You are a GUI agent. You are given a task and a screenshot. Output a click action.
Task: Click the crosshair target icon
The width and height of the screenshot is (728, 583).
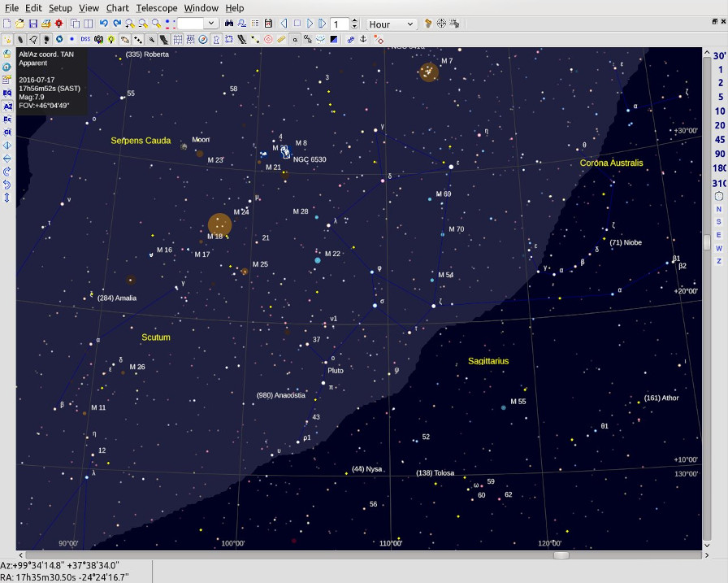(x=441, y=24)
